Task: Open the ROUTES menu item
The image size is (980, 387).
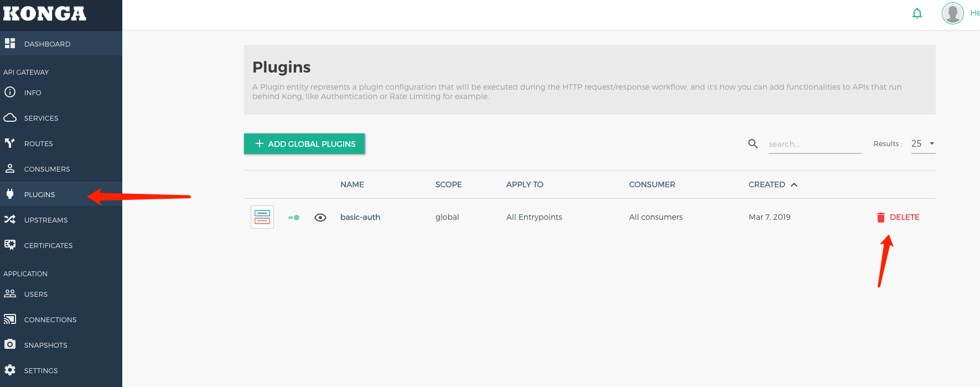Action: pos(61,143)
